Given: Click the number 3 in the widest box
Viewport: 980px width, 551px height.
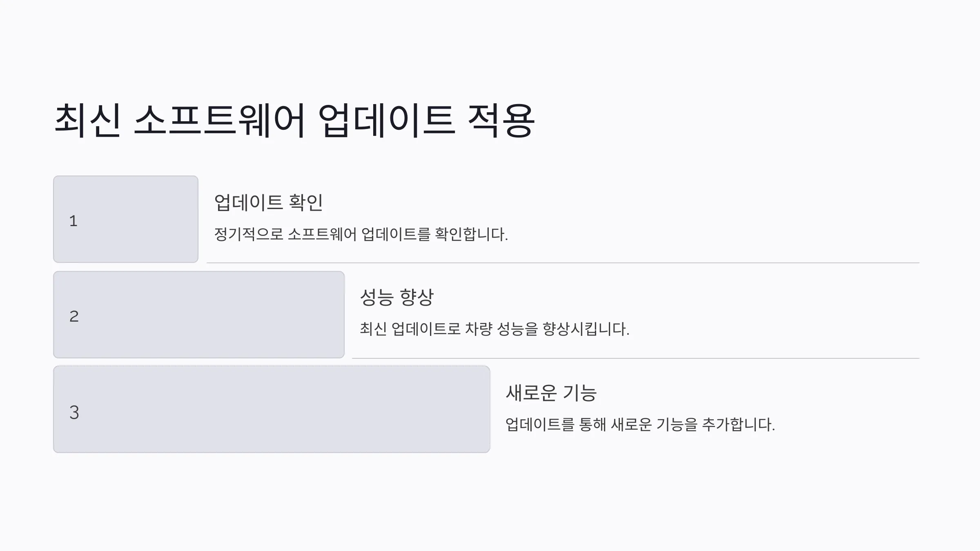Looking at the screenshot, I should [x=74, y=412].
